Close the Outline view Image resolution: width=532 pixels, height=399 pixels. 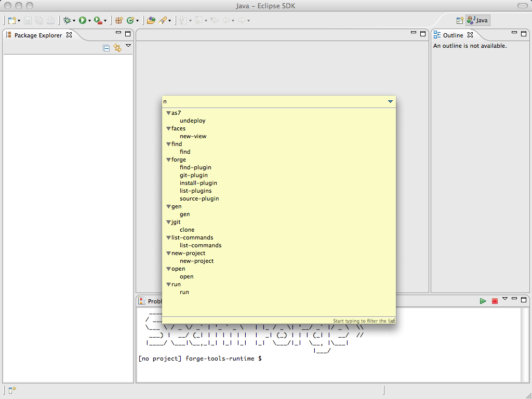(x=470, y=35)
